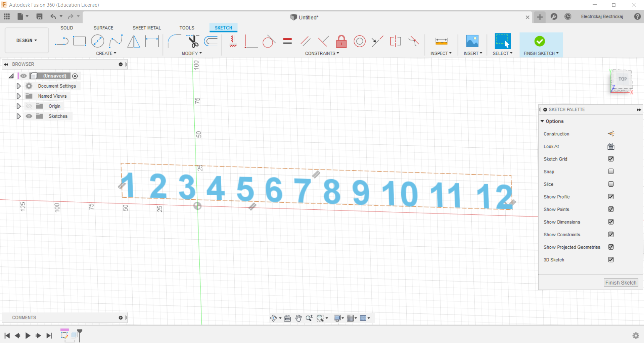Apply the Symmetry constraint
Viewport: 644px width, 343px height.
396,41
